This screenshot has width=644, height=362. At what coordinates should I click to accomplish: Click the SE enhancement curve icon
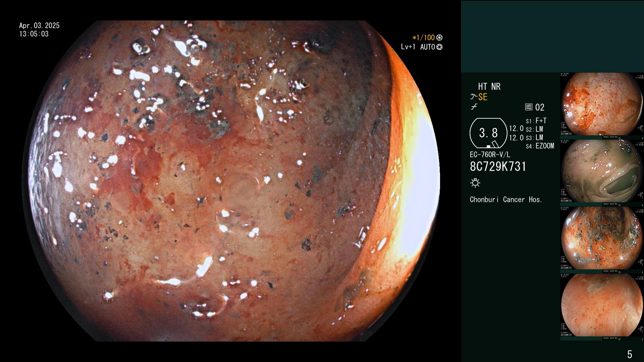[474, 97]
